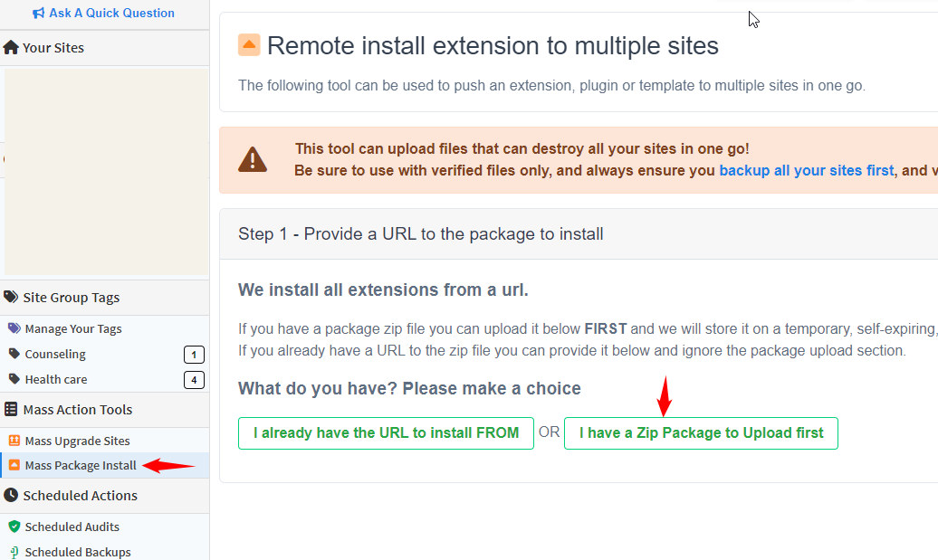The height and width of the screenshot is (560, 938).
Task: Choose "I already have the URL to install FROM"
Action: [386, 433]
